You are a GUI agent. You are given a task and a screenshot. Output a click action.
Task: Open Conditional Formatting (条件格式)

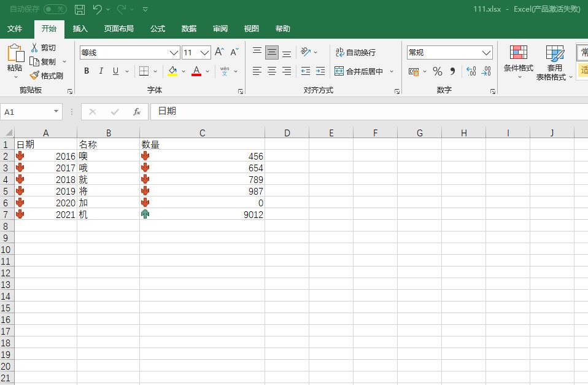point(518,61)
